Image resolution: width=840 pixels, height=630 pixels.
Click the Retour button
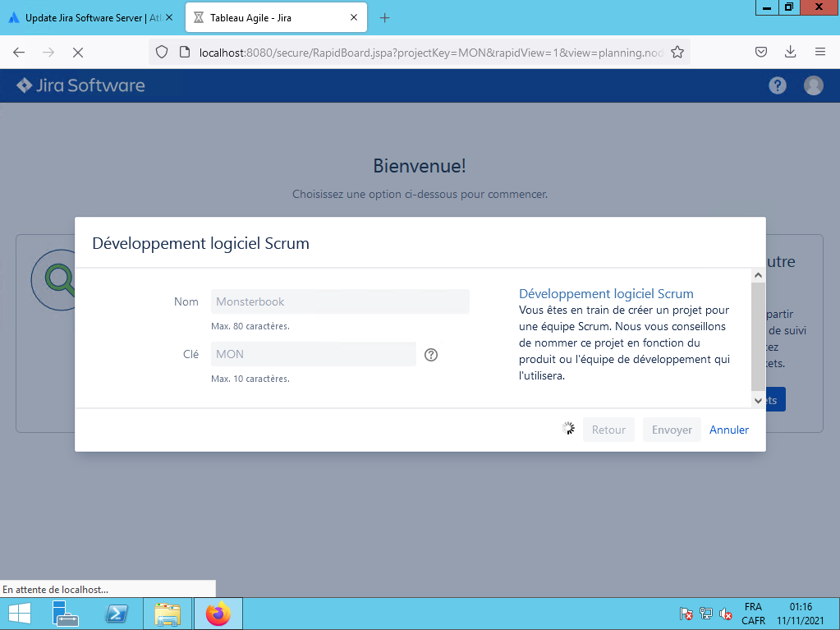click(608, 430)
